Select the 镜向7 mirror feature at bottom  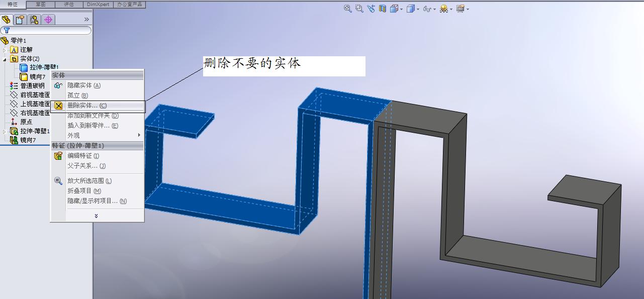click(x=28, y=140)
